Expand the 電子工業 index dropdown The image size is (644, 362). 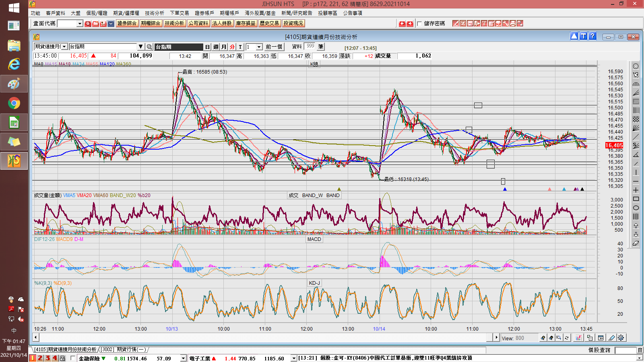(294, 358)
